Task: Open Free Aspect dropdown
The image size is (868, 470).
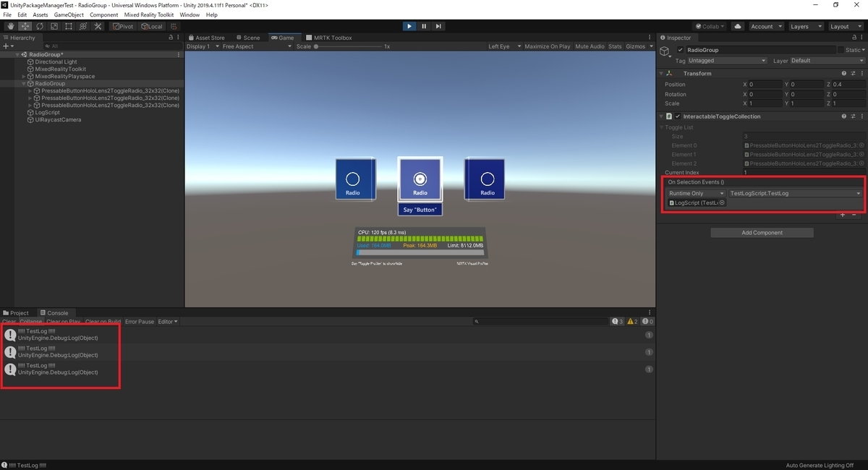Action: 257,46
